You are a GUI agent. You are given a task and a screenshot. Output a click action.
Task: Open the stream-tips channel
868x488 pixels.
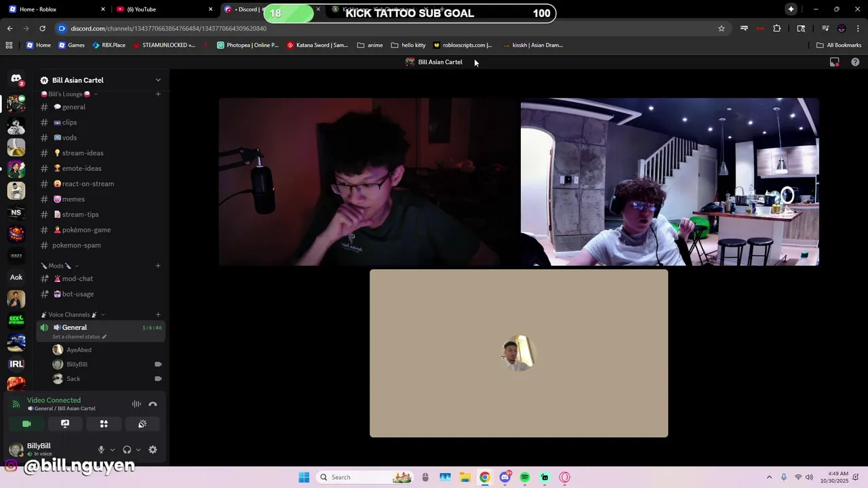tap(100, 214)
